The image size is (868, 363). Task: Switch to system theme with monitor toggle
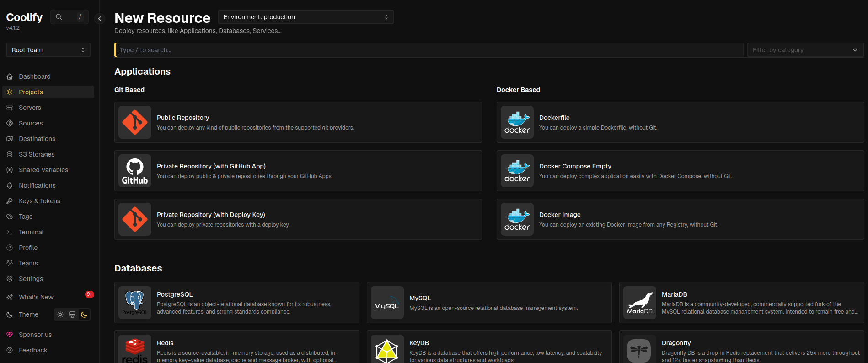click(72, 314)
